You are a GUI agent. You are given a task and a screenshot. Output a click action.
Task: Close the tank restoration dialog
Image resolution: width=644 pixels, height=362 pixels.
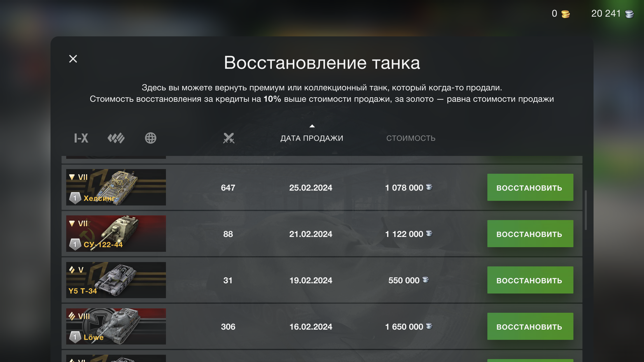pyautogui.click(x=73, y=59)
